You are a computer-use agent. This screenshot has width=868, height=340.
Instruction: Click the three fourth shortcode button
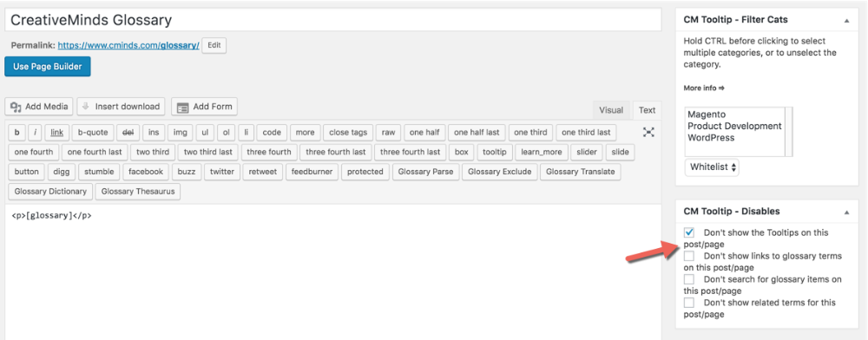(268, 152)
